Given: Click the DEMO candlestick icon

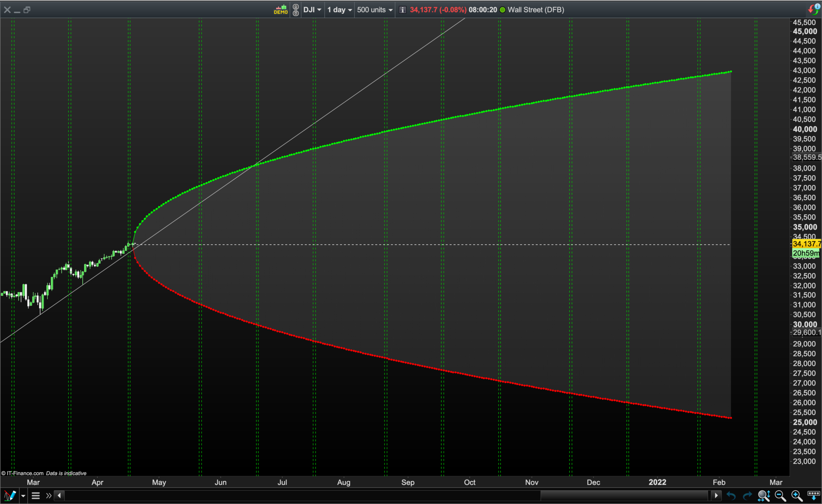Looking at the screenshot, I should (x=281, y=10).
